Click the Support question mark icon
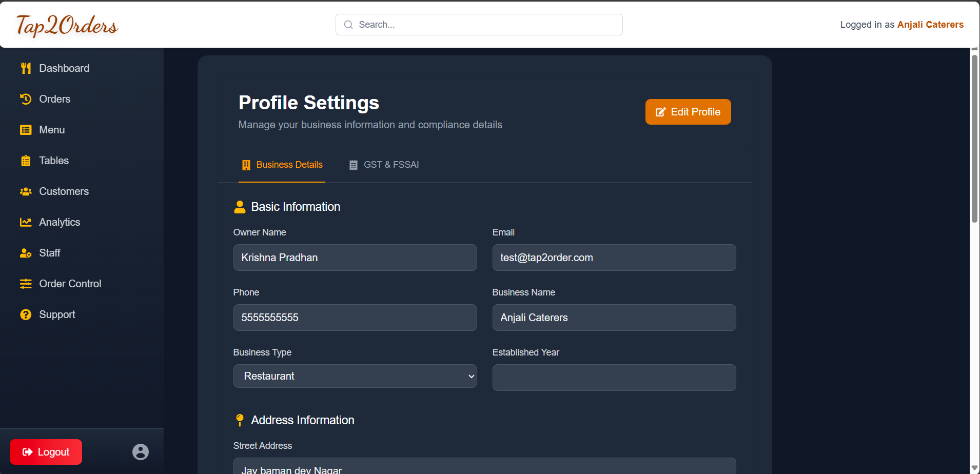Screen dimensions: 980x474 [x=26, y=314]
